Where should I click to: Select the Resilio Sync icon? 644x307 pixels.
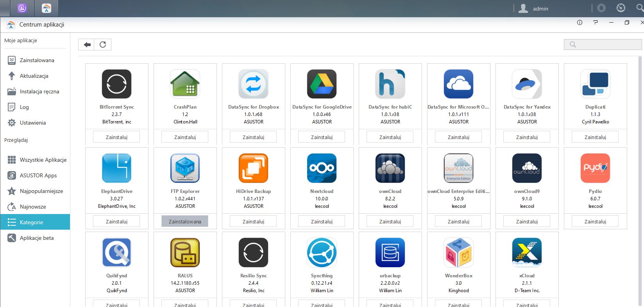pyautogui.click(x=253, y=253)
